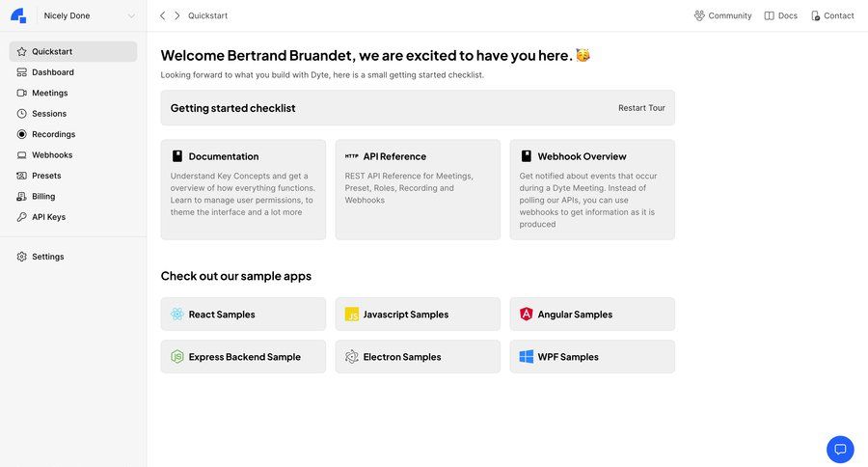
Task: Click the Sessions clock icon in sidebar
Action: 21,114
